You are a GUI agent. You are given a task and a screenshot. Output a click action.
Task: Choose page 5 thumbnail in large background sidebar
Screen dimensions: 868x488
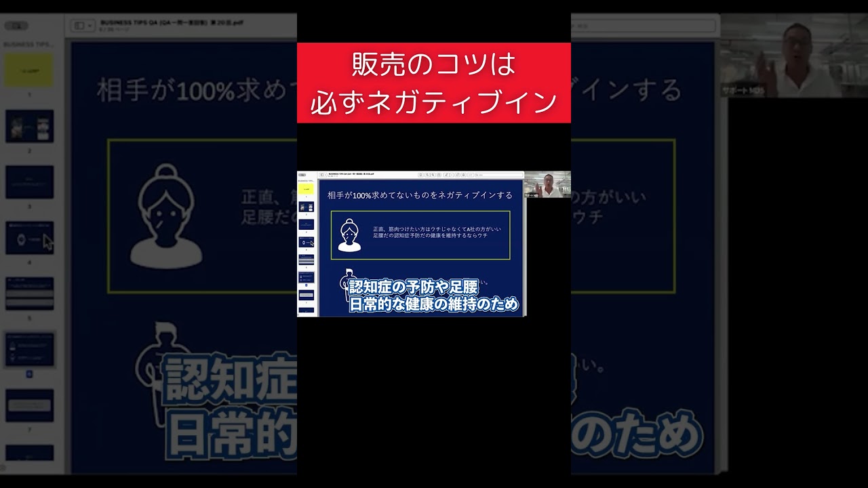[x=29, y=293]
